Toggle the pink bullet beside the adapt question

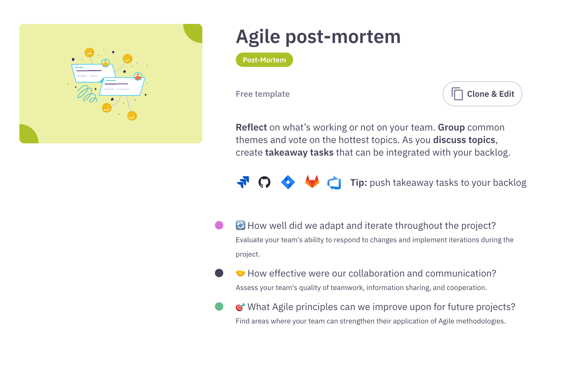pyautogui.click(x=219, y=226)
